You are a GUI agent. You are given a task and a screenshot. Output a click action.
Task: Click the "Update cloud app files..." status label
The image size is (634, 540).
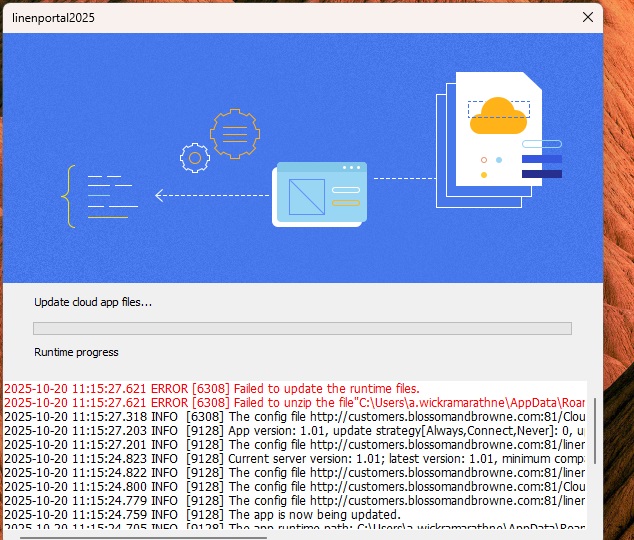point(93,302)
